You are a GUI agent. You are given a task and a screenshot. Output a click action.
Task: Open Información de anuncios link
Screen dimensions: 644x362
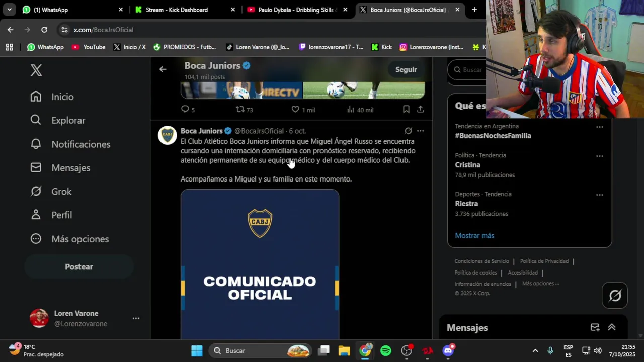(x=482, y=284)
